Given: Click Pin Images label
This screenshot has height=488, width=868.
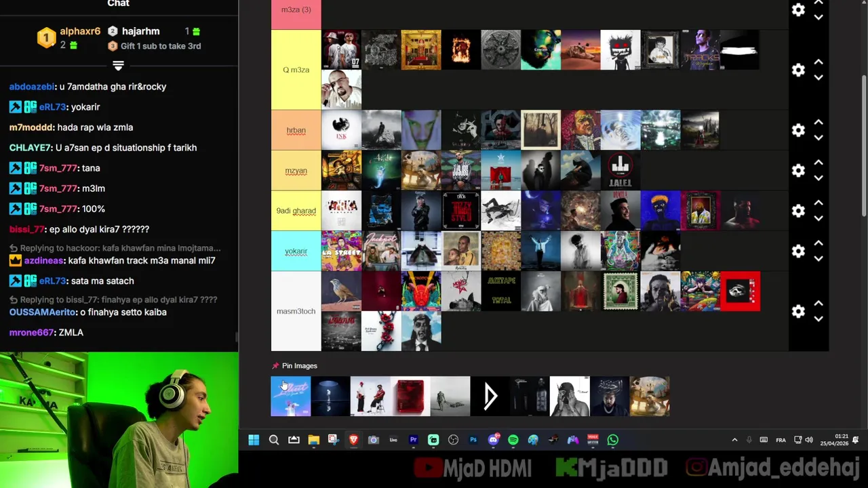Looking at the screenshot, I should coord(300,366).
